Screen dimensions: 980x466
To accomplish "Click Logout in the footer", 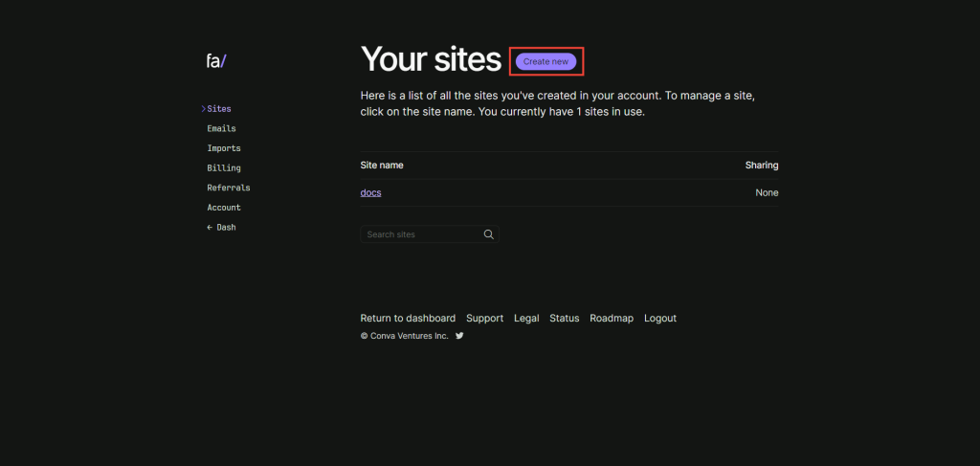I will pos(660,318).
